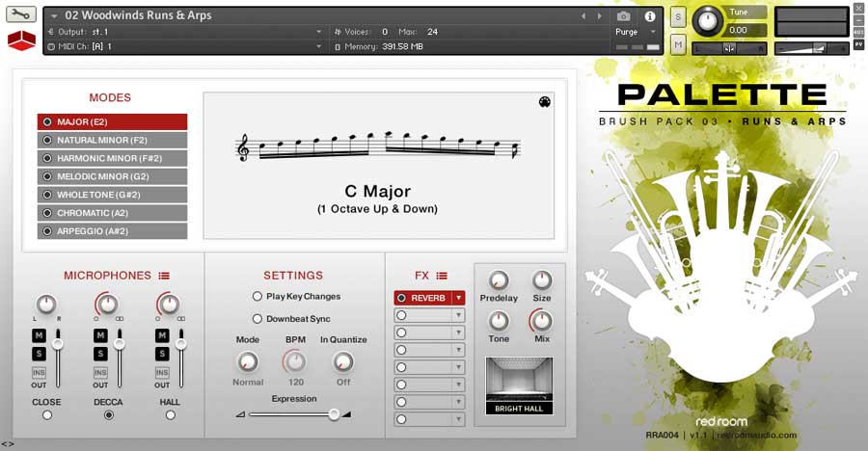Select the Major (E2) mode
Screen dimensions: 868x451
click(113, 121)
